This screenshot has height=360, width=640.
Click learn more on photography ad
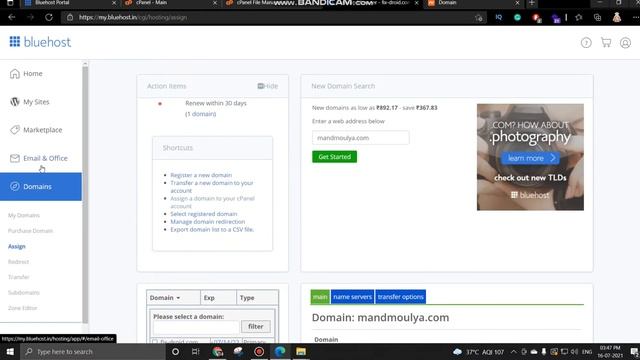click(x=530, y=158)
